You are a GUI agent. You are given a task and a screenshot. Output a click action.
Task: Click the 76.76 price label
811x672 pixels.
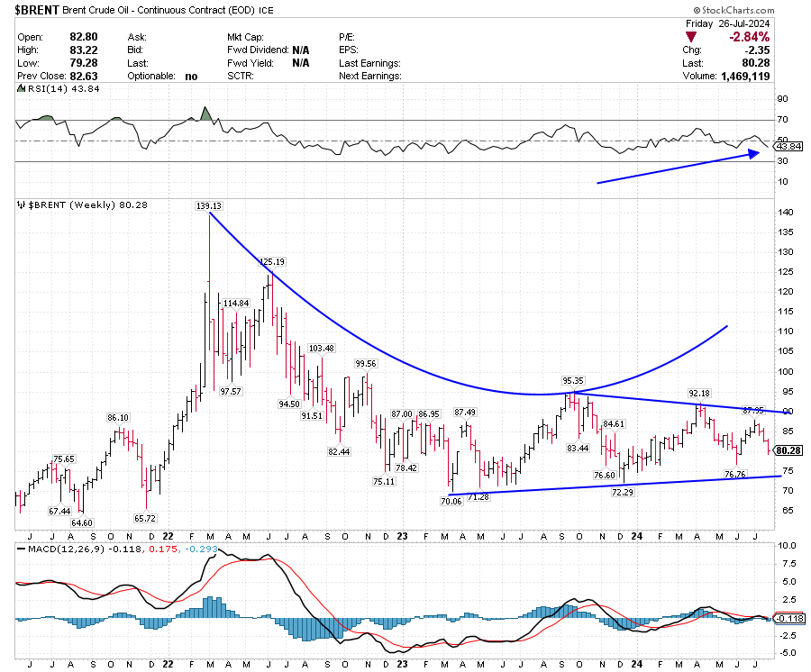click(735, 474)
